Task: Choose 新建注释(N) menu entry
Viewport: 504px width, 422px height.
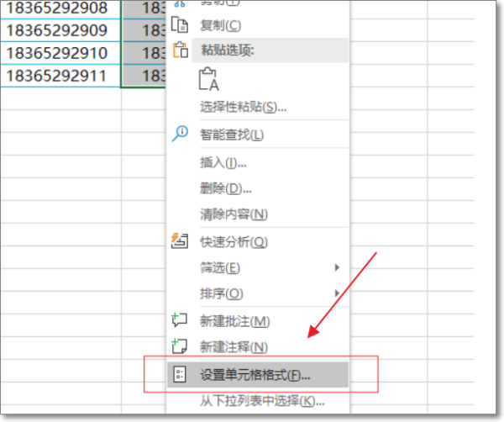Action: point(258,346)
